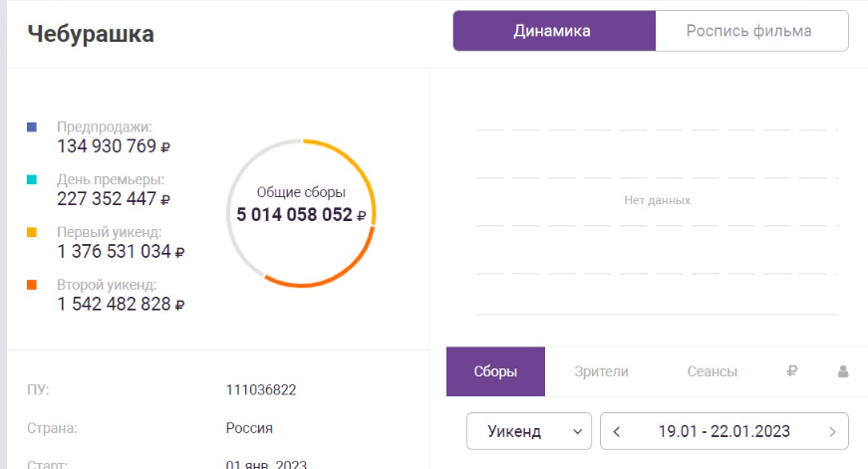This screenshot has height=469, width=868.
Task: Toggle the person viewers icon
Action: coord(843,371)
